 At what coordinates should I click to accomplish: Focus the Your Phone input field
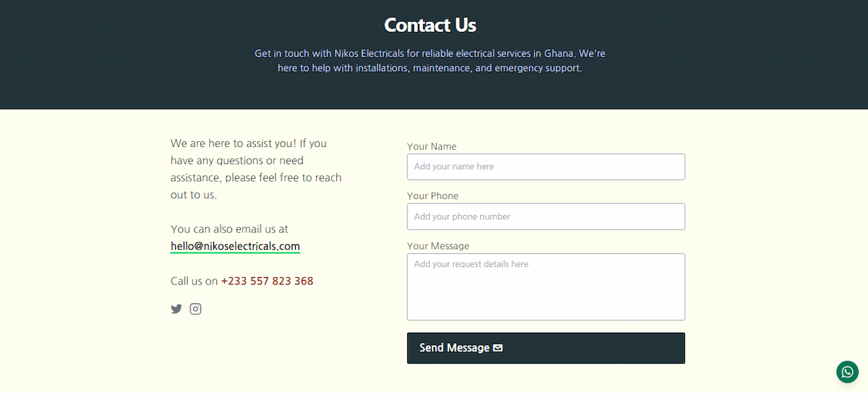click(546, 216)
